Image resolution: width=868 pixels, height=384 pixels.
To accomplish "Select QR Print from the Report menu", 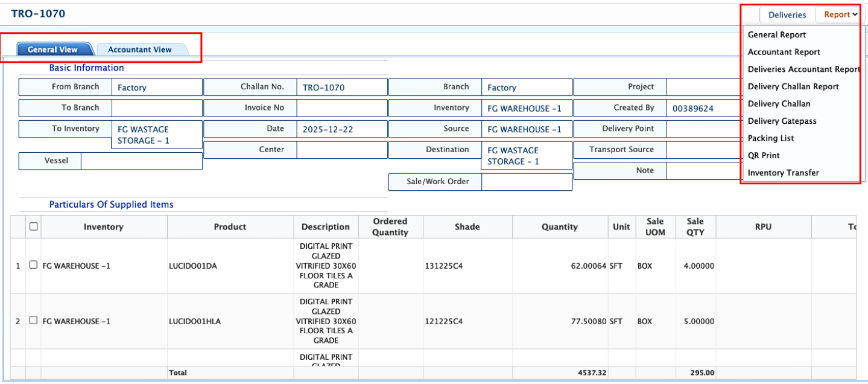I will click(x=763, y=155).
